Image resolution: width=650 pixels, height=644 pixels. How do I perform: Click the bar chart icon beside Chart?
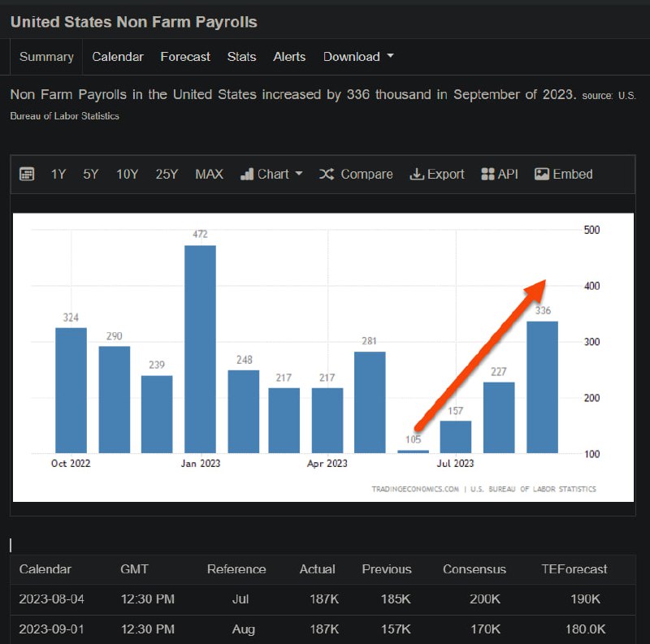click(x=247, y=175)
